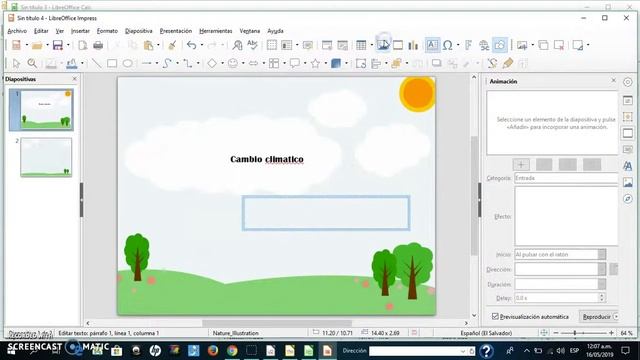Click the Clone formatting brush icon
The image size is (640, 360).
172,45
